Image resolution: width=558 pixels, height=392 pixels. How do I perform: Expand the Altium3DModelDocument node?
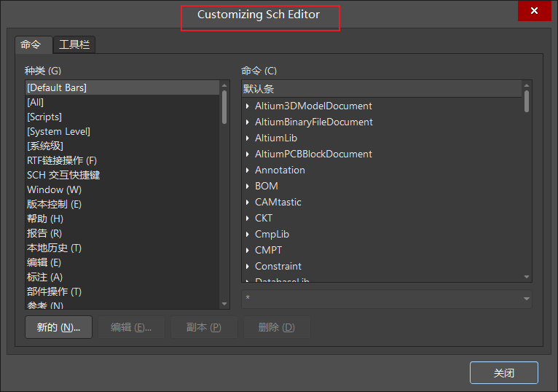pos(248,106)
